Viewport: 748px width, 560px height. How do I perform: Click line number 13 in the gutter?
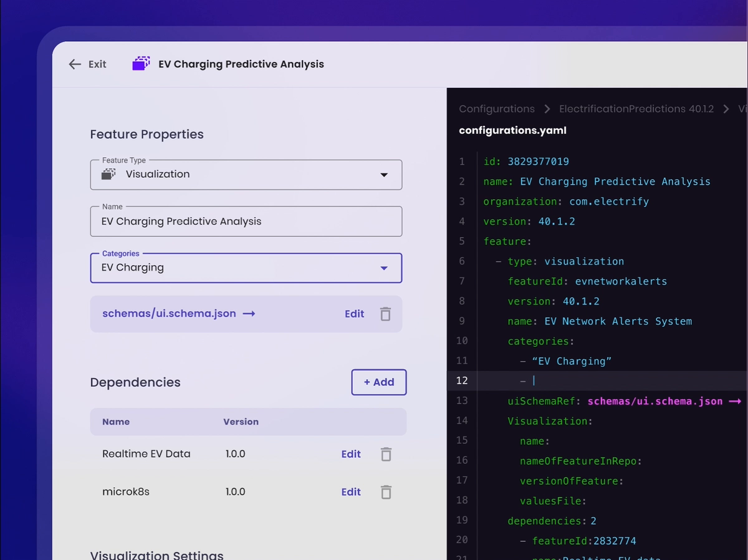(x=461, y=400)
